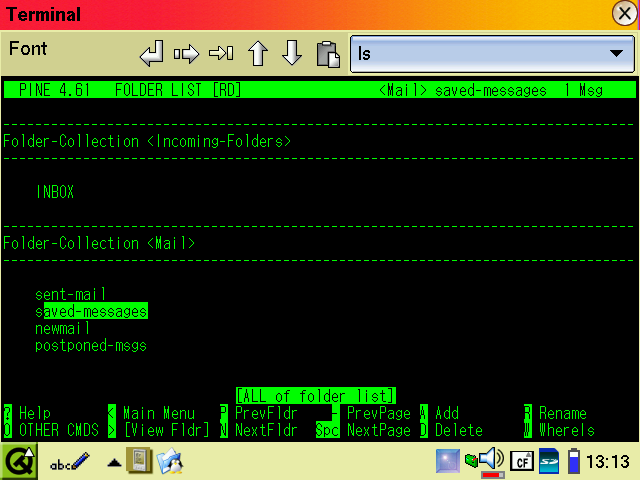Open the command combo box showing ls
This screenshot has height=480, width=640.
(x=492, y=54)
